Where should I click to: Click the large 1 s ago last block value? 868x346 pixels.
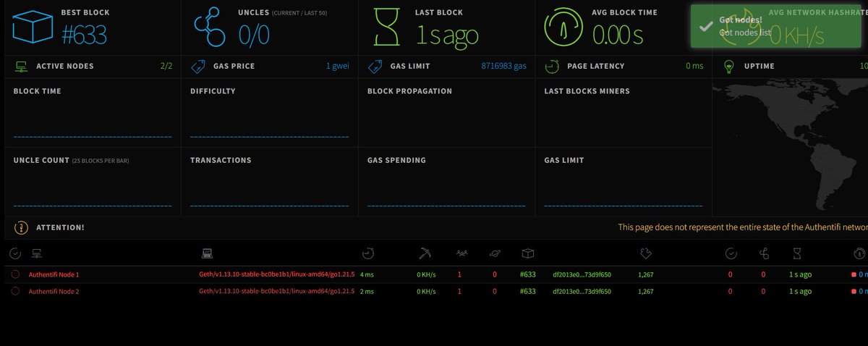[x=446, y=34]
